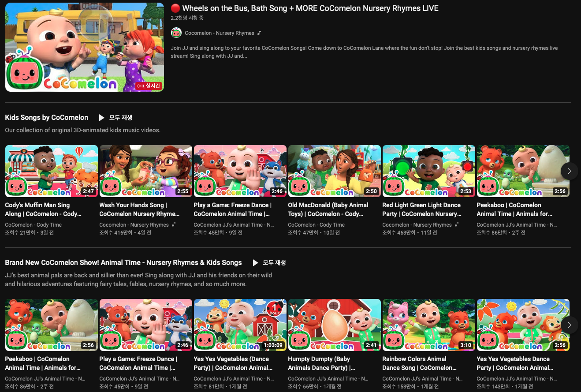Click Humpty Dumpty (Baby Animals Dance Party) title
581x392 pixels.
click(322, 363)
